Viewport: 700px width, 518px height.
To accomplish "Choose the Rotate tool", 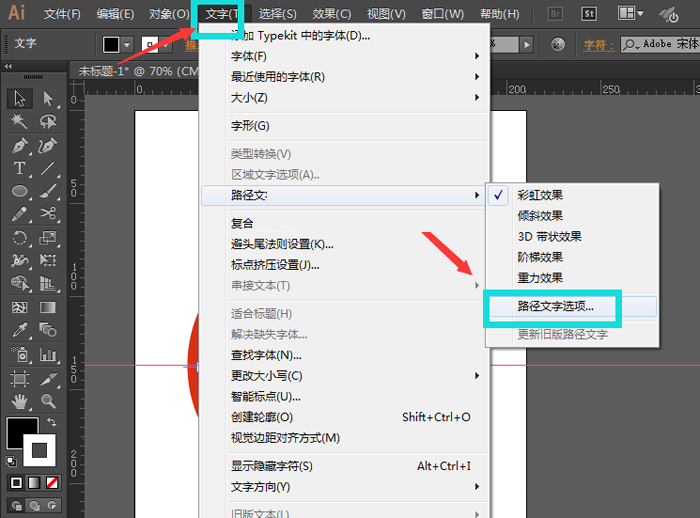I will pos(19,238).
